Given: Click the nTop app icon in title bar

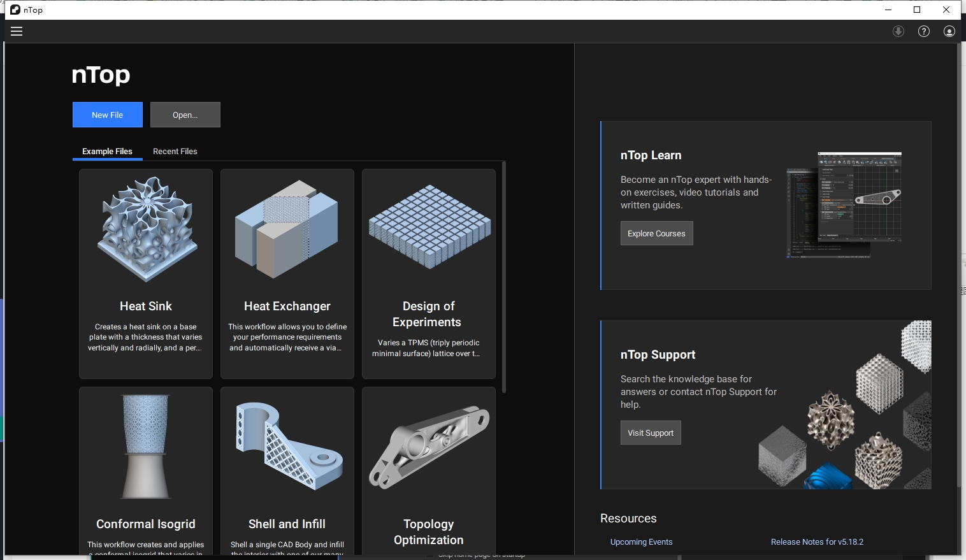Looking at the screenshot, I should tap(15, 10).
